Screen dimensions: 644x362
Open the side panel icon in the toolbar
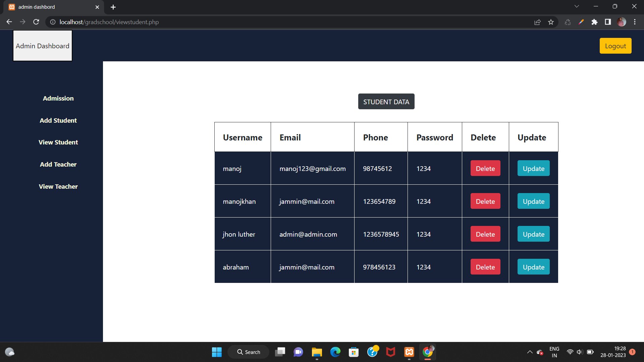(607, 22)
